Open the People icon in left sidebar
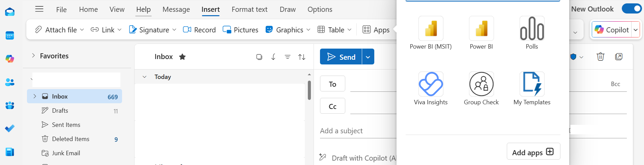This screenshot has width=644, height=165. point(10,82)
